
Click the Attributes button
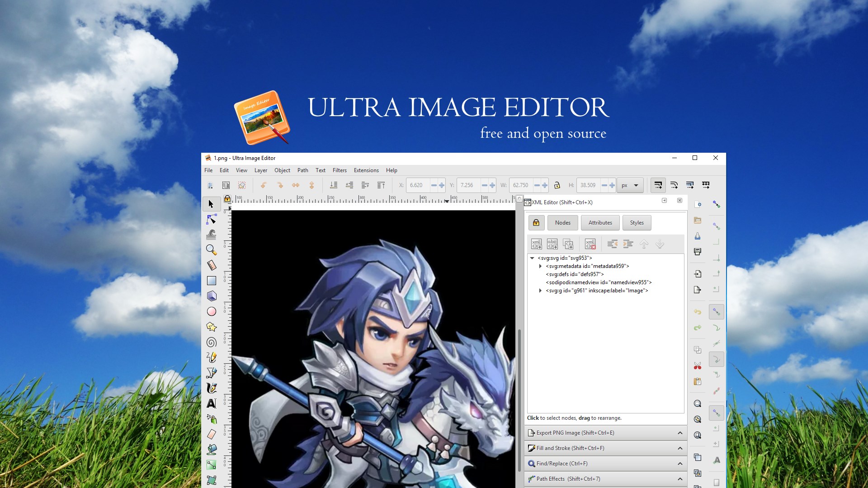pyautogui.click(x=600, y=223)
